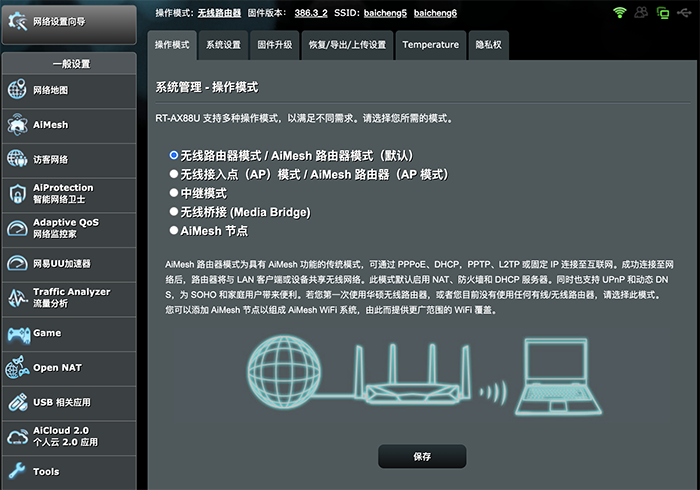This screenshot has height=490, width=700.
Task: Select the 访客网络 guest network icon
Action: point(17,159)
